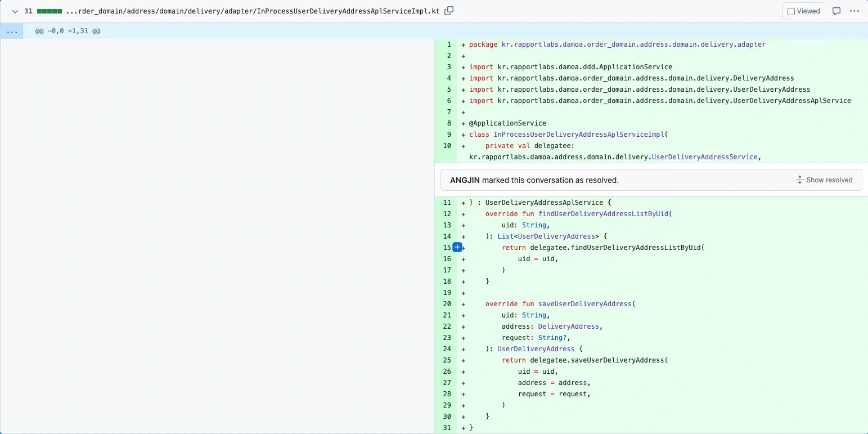The height and width of the screenshot is (434, 868).
Task: Click the changed lines count 31
Action: [28, 11]
